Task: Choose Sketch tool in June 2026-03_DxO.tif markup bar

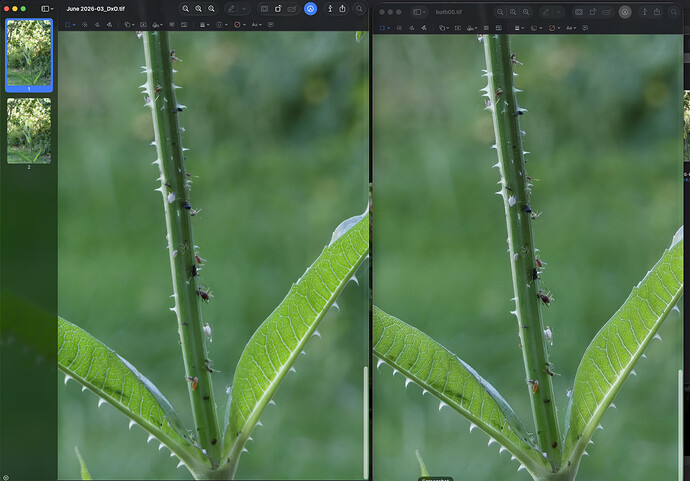Action: coord(97,25)
